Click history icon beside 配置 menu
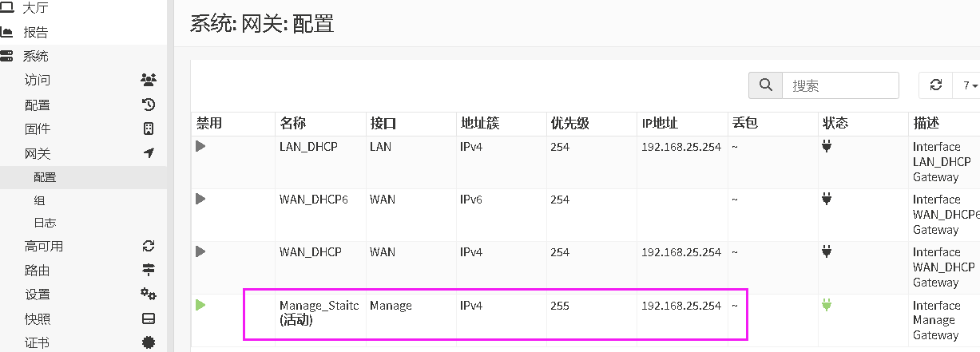 coord(148,104)
